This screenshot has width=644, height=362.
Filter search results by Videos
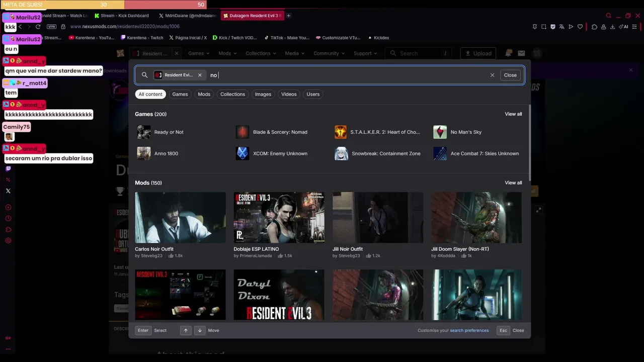[289, 94]
